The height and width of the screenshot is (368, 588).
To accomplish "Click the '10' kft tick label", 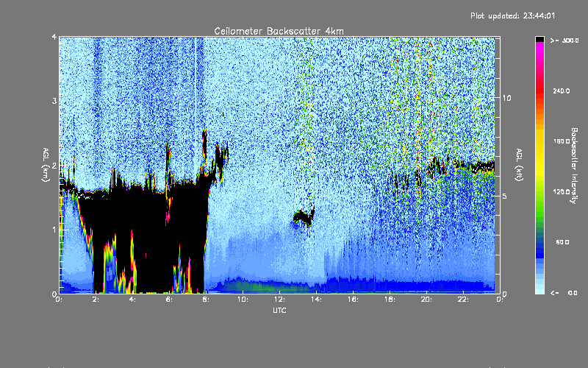I will coord(506,98).
